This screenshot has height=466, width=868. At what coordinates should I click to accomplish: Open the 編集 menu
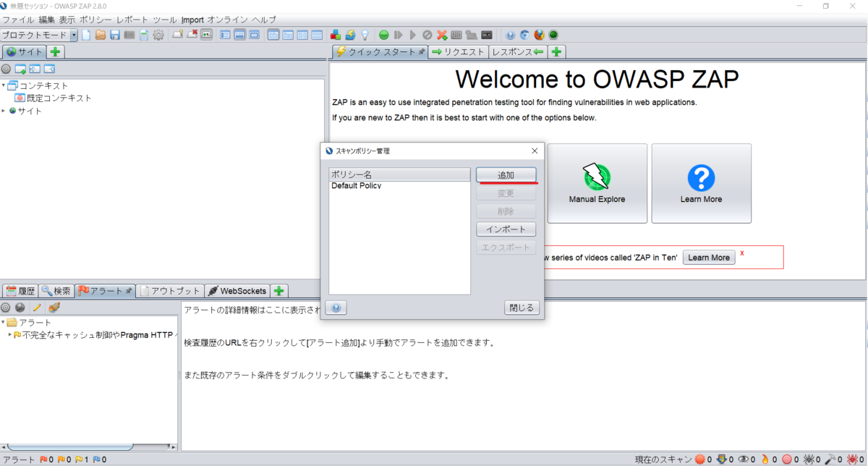(46, 20)
